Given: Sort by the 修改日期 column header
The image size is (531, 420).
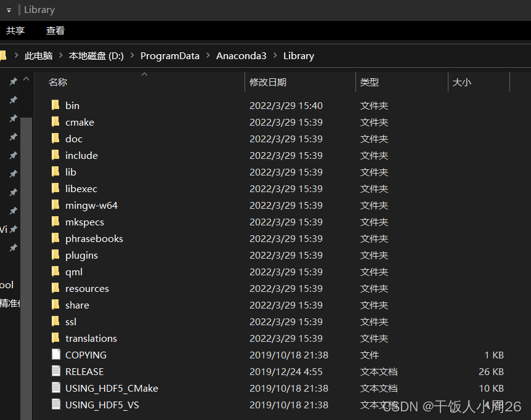Looking at the screenshot, I should pyautogui.click(x=268, y=83).
